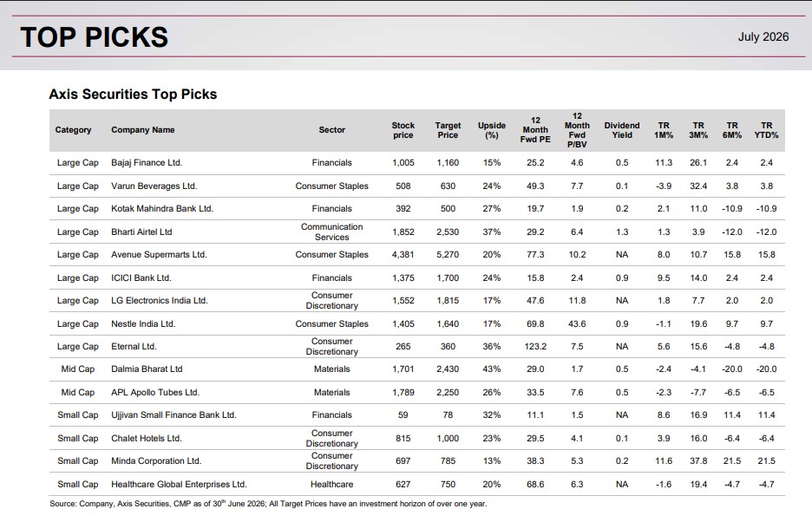Screen dimensions: 812x522
Task: Click Dalmia Bharat Mid Cap category cell
Action: (78, 369)
